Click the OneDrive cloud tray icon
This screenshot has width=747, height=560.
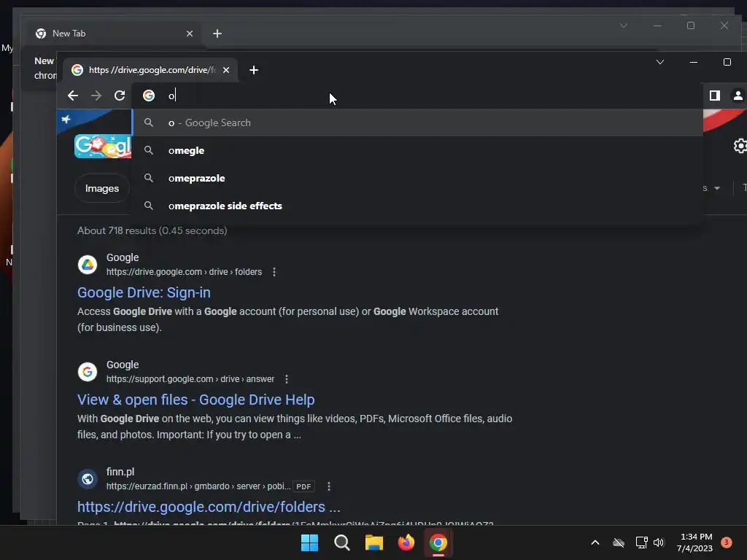[x=619, y=542]
